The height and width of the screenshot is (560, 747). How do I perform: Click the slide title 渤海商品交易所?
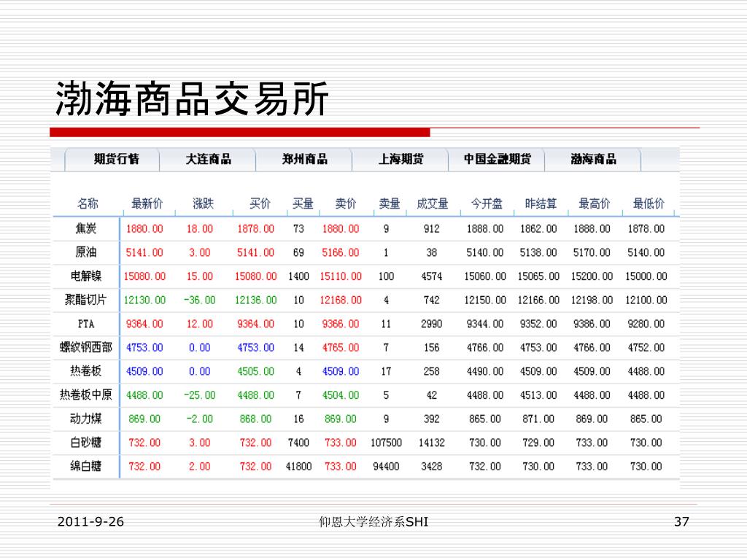tap(192, 99)
